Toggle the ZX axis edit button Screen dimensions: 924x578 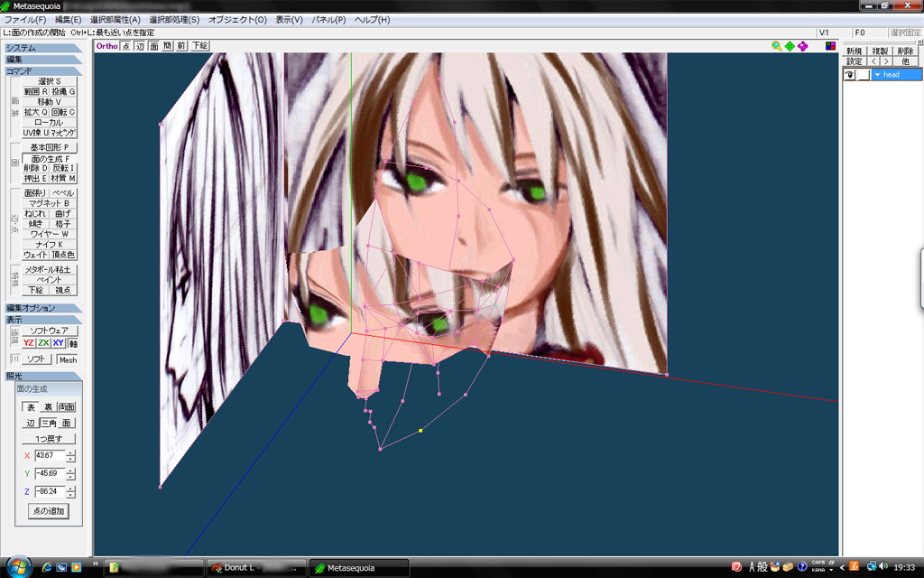click(43, 343)
